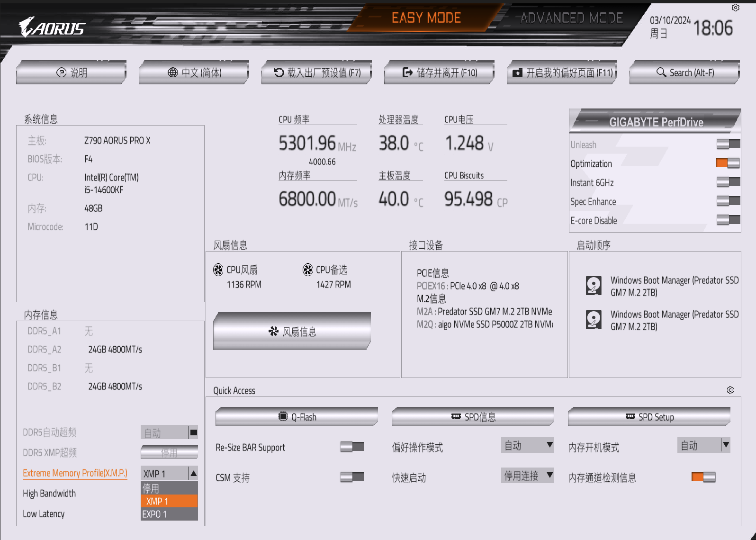The width and height of the screenshot is (756, 540).
Task: Click the 18:06 clock display
Action: [713, 28]
